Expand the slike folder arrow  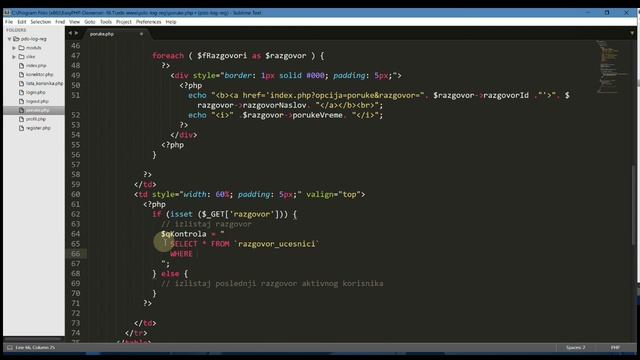pos(14,57)
